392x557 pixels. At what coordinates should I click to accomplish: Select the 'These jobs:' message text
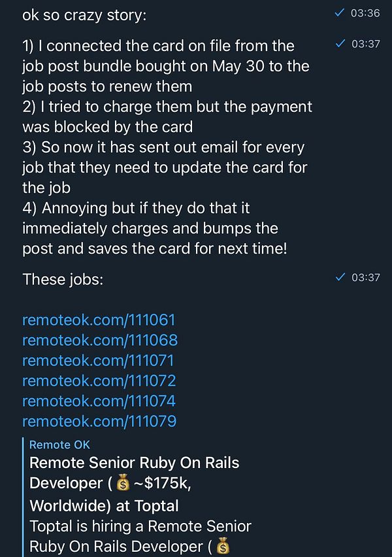point(63,279)
